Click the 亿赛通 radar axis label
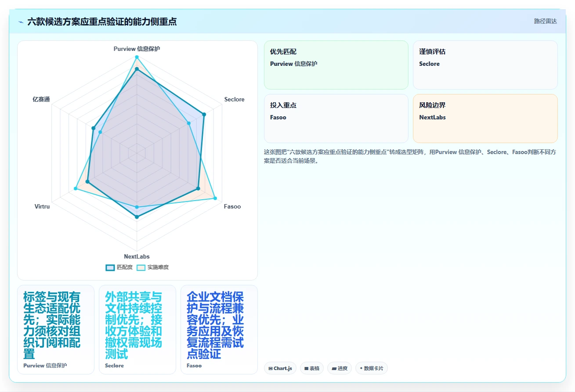Screen dimensions: 575x392 41,99
